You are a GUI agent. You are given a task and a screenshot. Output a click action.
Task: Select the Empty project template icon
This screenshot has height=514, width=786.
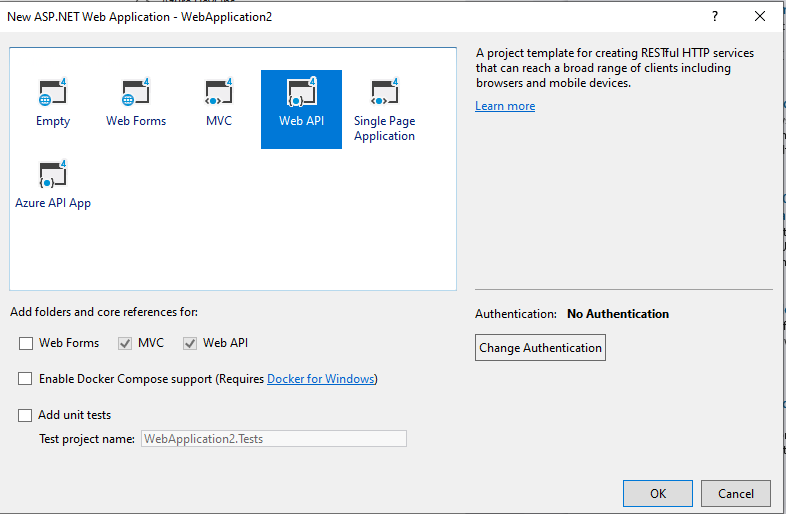(53, 92)
